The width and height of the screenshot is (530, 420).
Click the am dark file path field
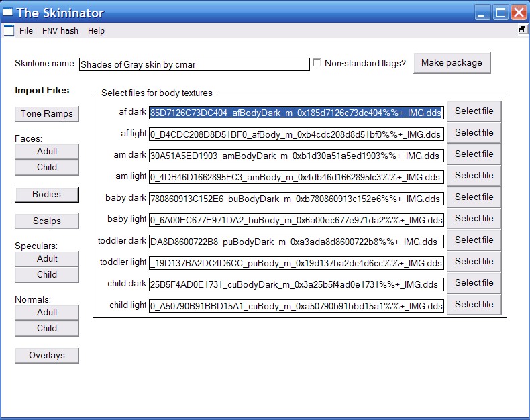click(x=297, y=156)
